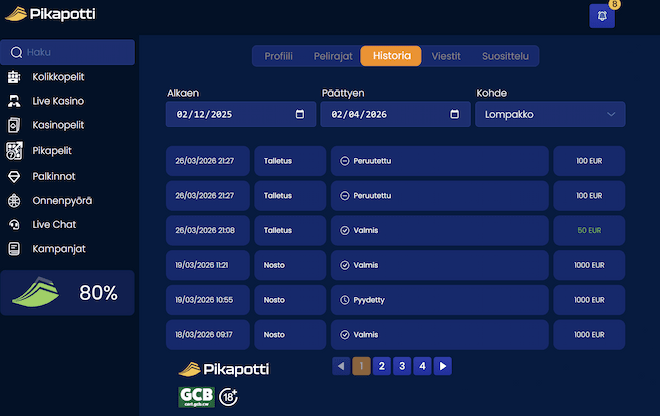The width and height of the screenshot is (660, 416).
Task: Click the Palkinnot diamond icon
Action: (14, 176)
